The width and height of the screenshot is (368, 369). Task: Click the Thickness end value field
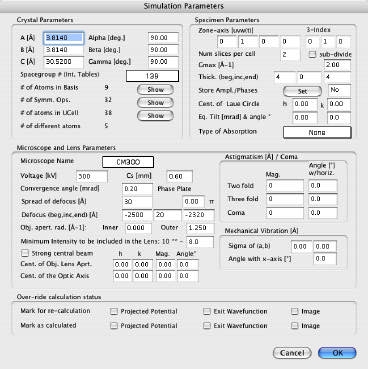coord(337,77)
